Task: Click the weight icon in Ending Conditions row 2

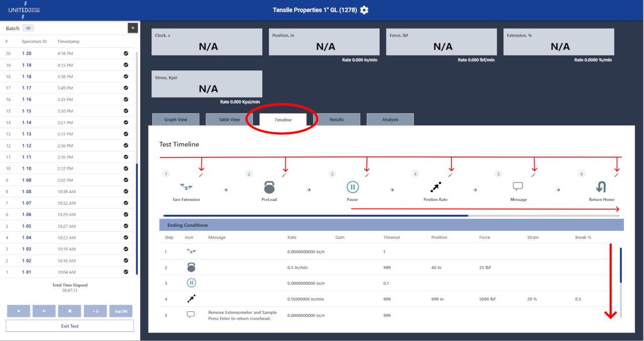Action: (191, 267)
